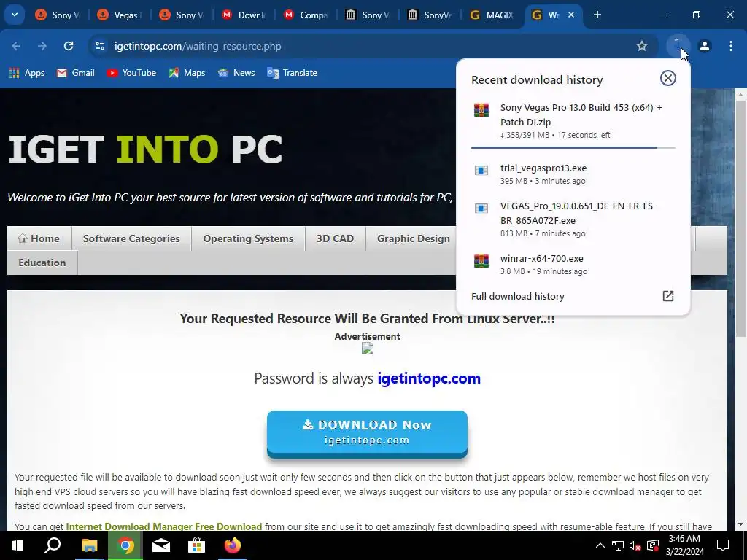Open File Explorer from taskbar

pos(89,545)
